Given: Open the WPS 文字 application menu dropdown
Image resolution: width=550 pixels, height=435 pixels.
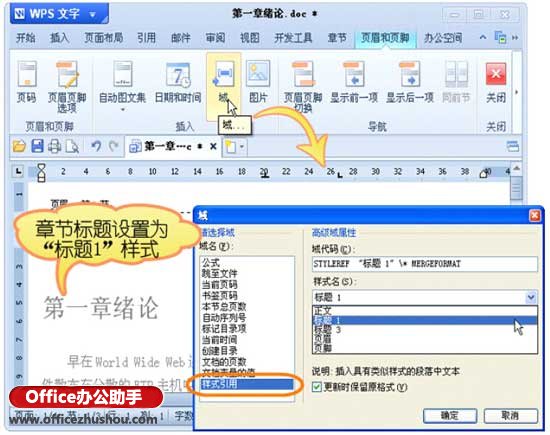Looking at the screenshot, I should [93, 15].
